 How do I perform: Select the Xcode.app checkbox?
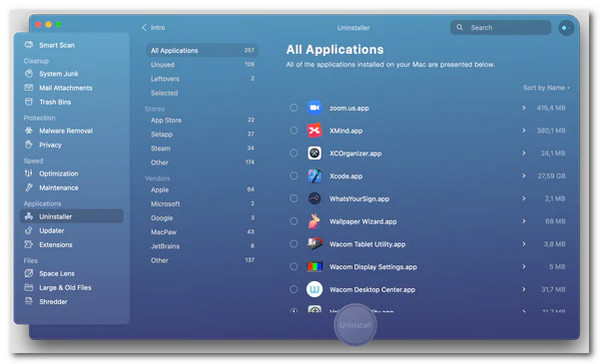pos(293,176)
